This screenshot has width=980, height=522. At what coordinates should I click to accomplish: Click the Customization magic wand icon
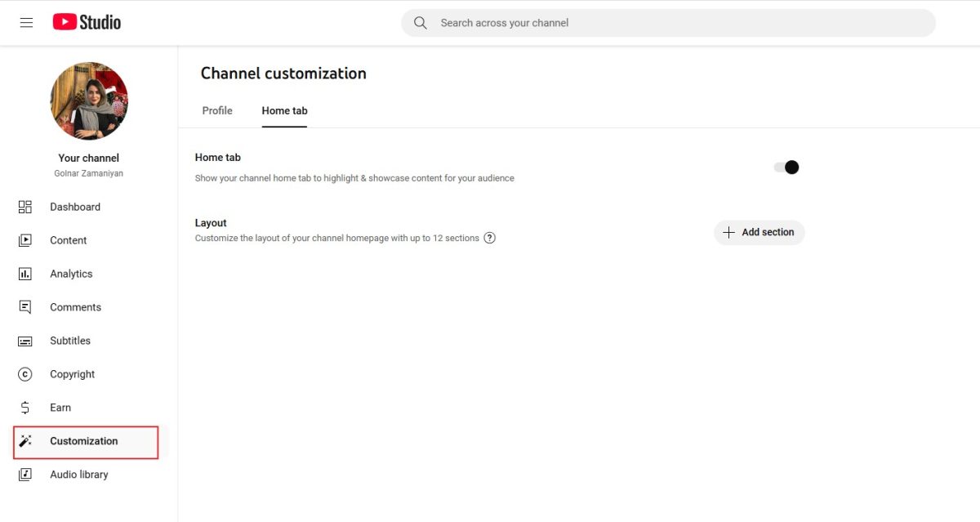25,441
